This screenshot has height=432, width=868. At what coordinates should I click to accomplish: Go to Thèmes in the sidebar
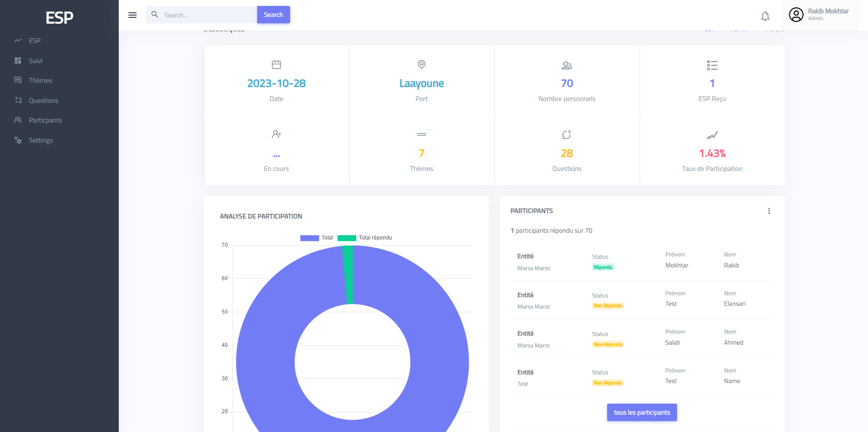tap(40, 80)
